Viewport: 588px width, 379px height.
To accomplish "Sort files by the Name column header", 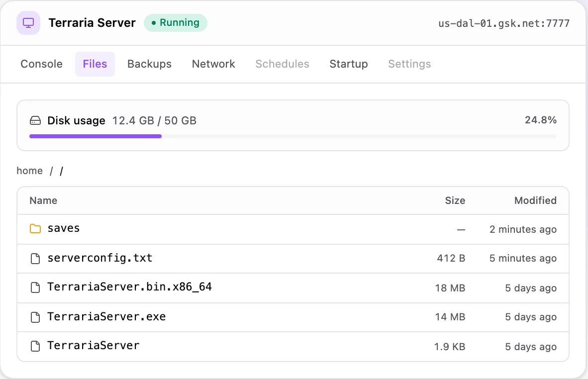I will pos(43,200).
